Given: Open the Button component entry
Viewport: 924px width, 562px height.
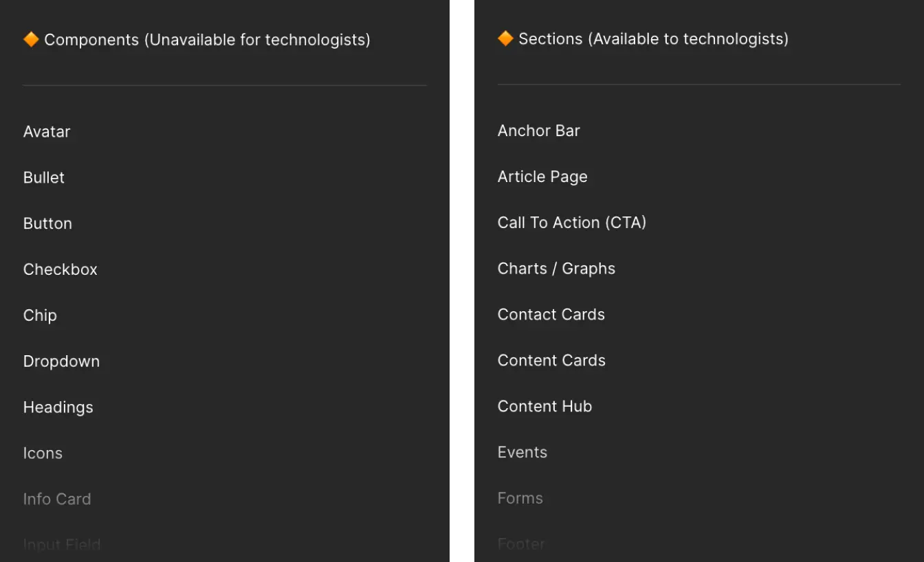Looking at the screenshot, I should (x=47, y=223).
